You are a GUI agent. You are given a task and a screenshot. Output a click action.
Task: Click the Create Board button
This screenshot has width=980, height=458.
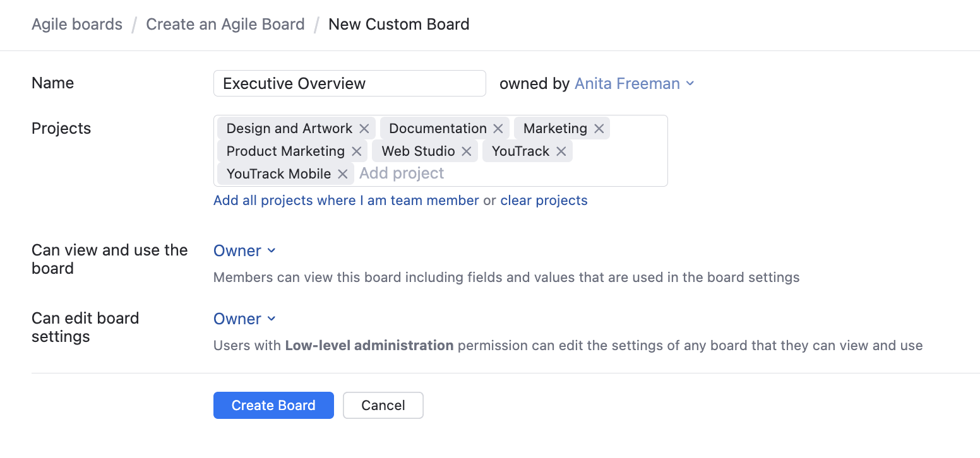273,405
